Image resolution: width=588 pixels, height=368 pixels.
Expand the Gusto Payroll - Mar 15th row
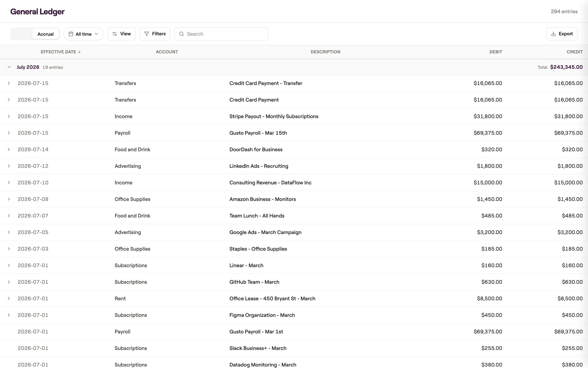(x=9, y=133)
